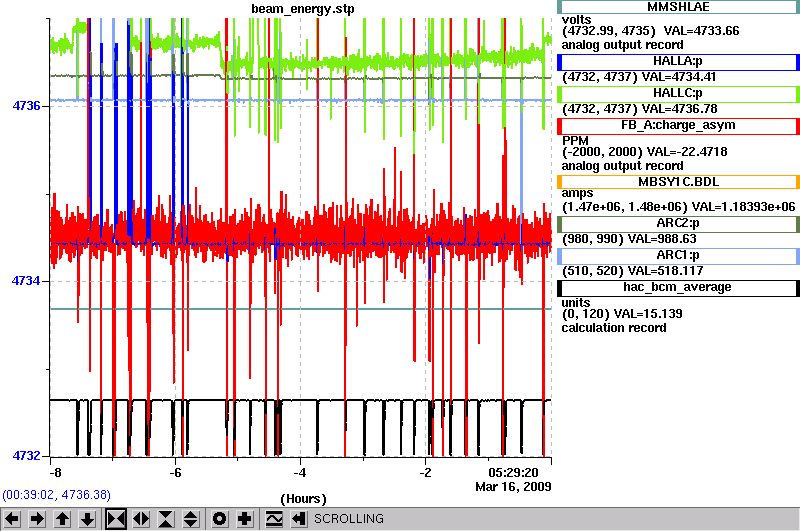Image resolution: width=800 pixels, height=531 pixels.
Task: Select the MBSY1C.BDL orange legend entry
Action: 678,182
